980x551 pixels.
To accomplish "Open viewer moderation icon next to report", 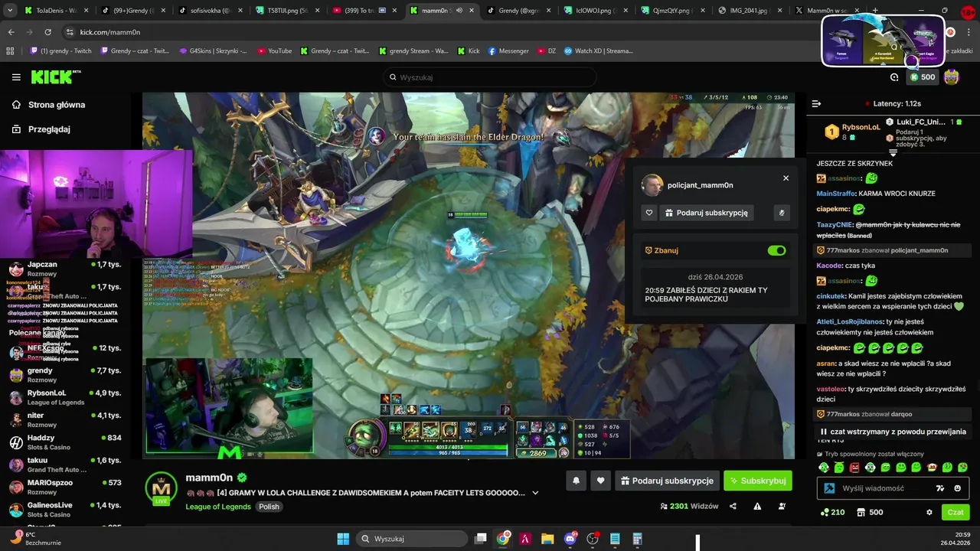I will tap(782, 506).
